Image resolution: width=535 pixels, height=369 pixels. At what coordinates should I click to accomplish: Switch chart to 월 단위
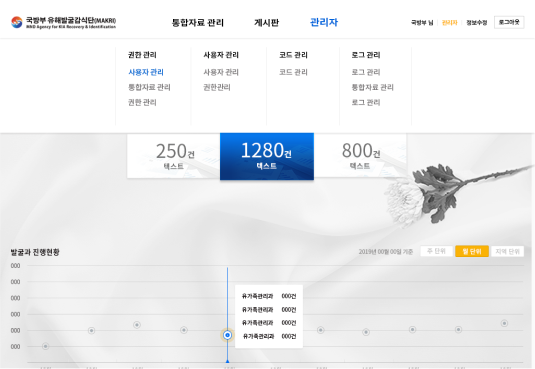click(x=472, y=251)
